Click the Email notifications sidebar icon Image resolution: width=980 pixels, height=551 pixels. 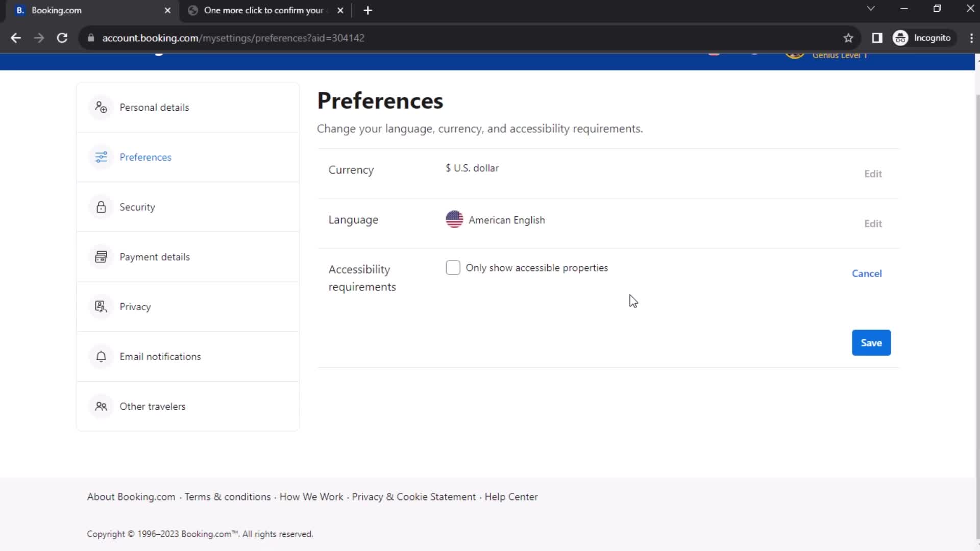[x=100, y=356]
